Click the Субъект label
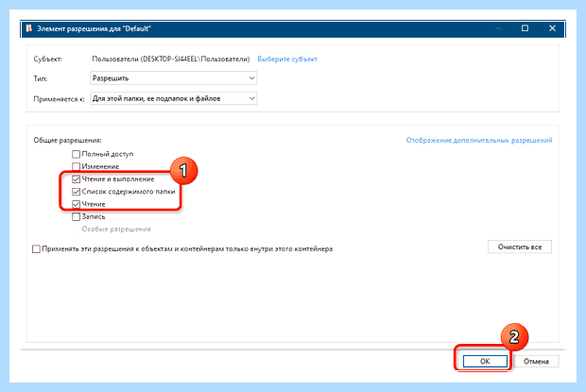This screenshot has width=586, height=392. click(48, 59)
